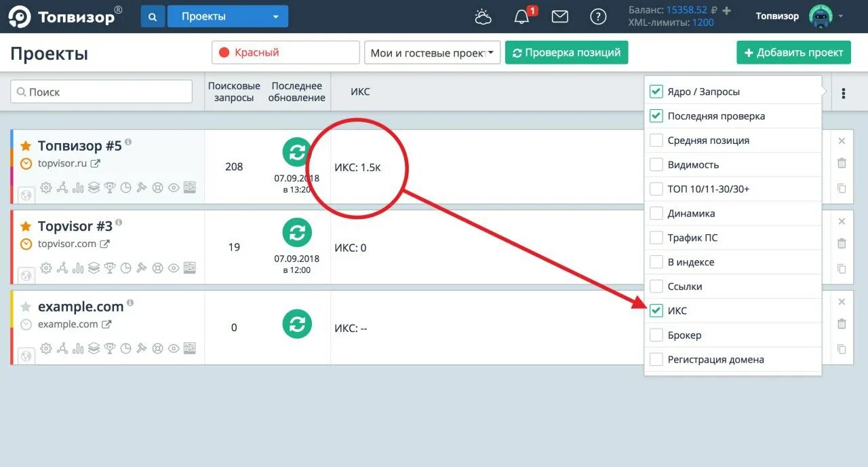The image size is (868, 467).
Task: Enable ТОП 10/11-30/30+ column
Action: pos(656,189)
